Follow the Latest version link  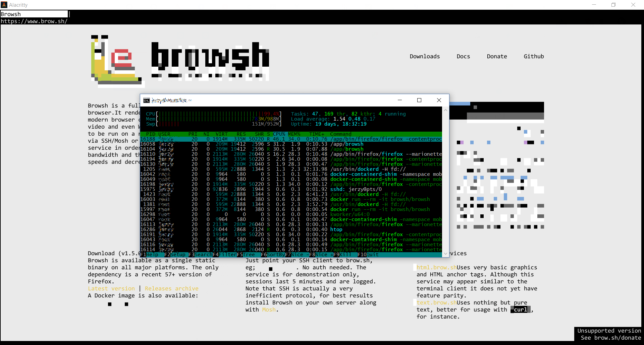111,288
